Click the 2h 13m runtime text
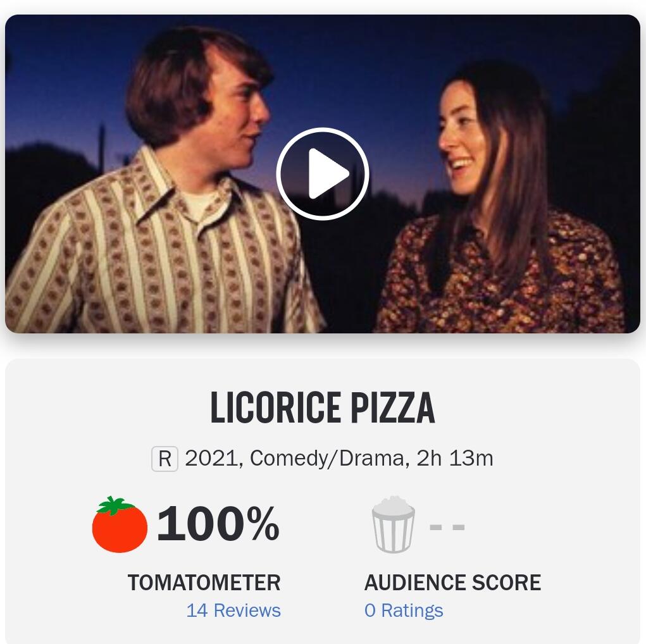 (454, 458)
